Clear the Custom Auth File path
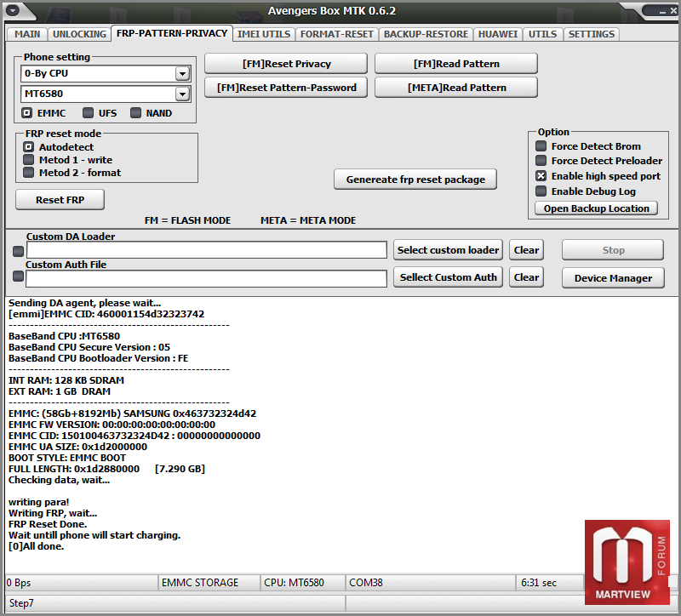The width and height of the screenshot is (681, 616). tap(526, 277)
